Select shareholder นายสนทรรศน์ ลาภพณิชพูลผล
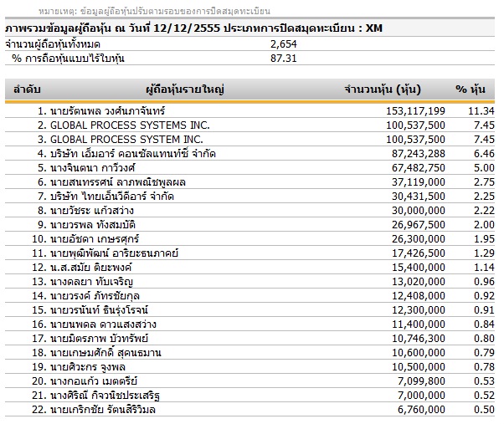This screenshot has width=504, height=424. click(x=118, y=182)
